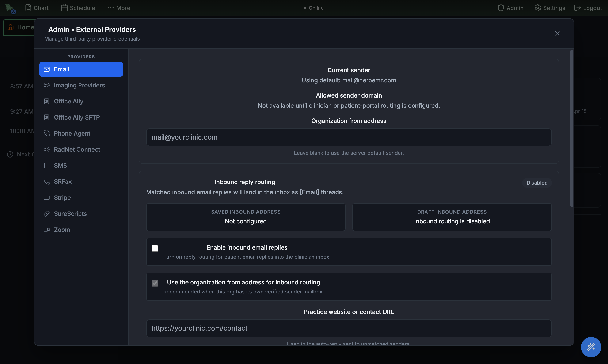The height and width of the screenshot is (364, 608).
Task: Click the Home house icon
Action: 11,27
